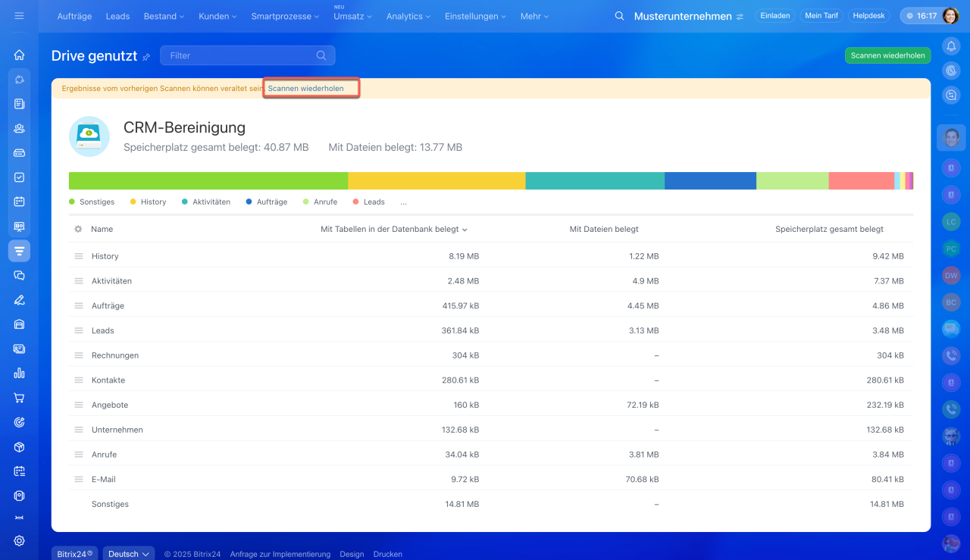Open the Deutsch language selector

click(x=128, y=554)
